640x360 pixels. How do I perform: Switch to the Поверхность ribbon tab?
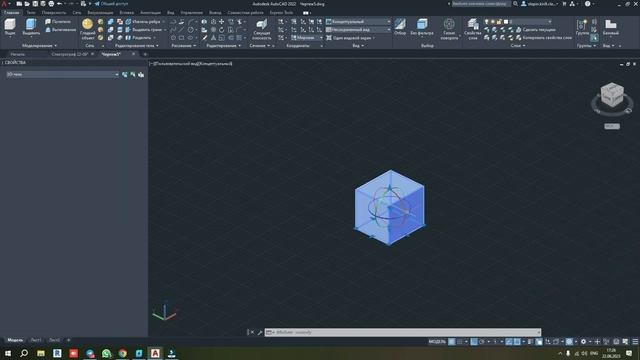pyautogui.click(x=54, y=13)
